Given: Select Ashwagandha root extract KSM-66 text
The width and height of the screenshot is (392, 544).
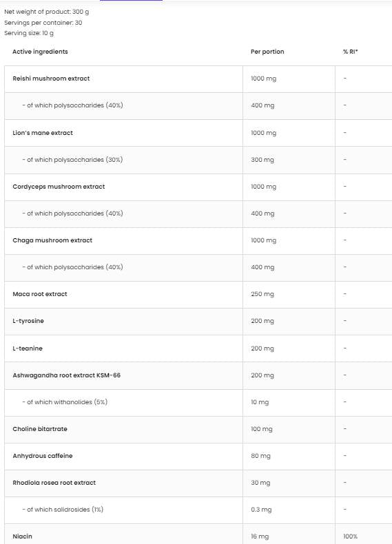Looking at the screenshot, I should click(x=67, y=375).
